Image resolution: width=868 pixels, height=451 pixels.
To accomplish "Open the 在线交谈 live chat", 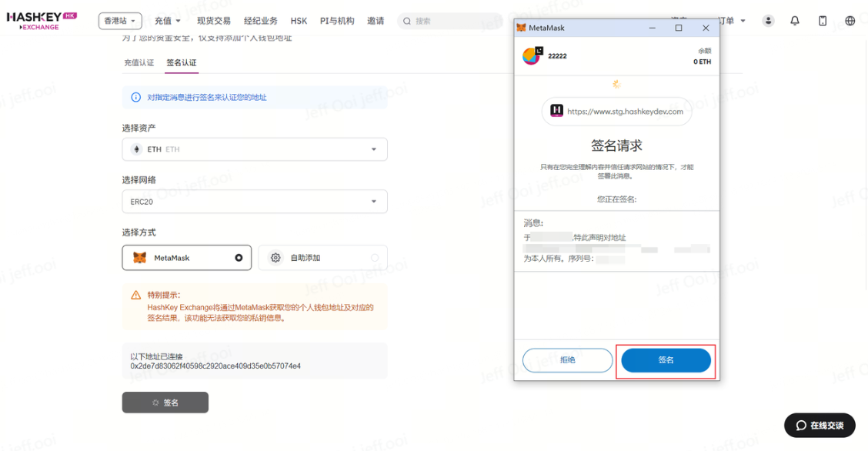I will tap(820, 425).
